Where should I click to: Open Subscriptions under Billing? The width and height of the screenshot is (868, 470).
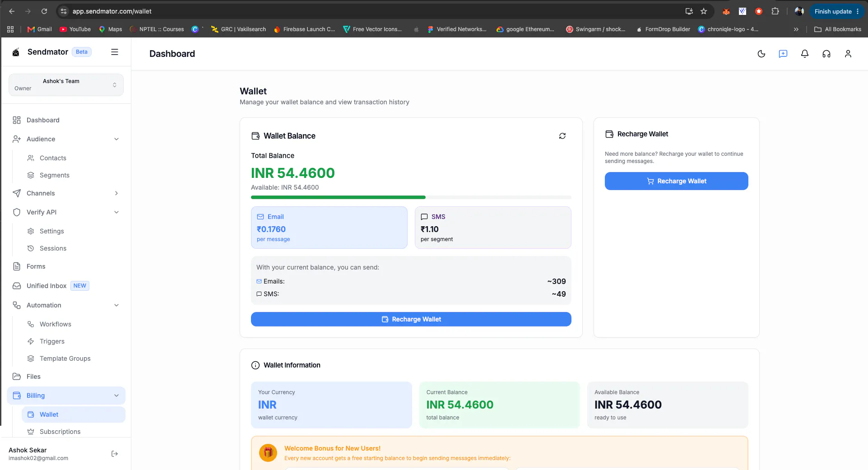point(60,432)
